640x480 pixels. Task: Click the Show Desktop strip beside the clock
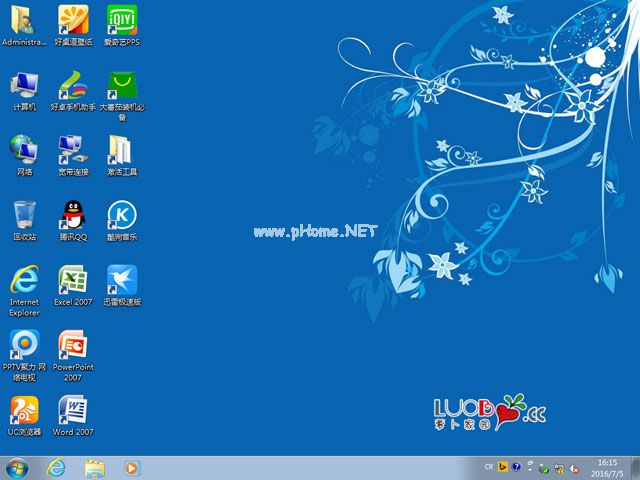click(x=636, y=468)
